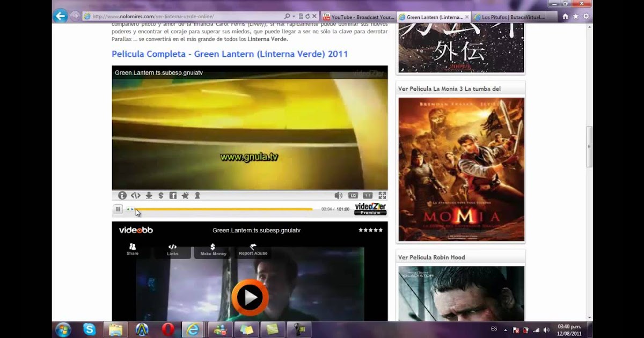Click the videobb Report Abuse button

pyautogui.click(x=253, y=250)
